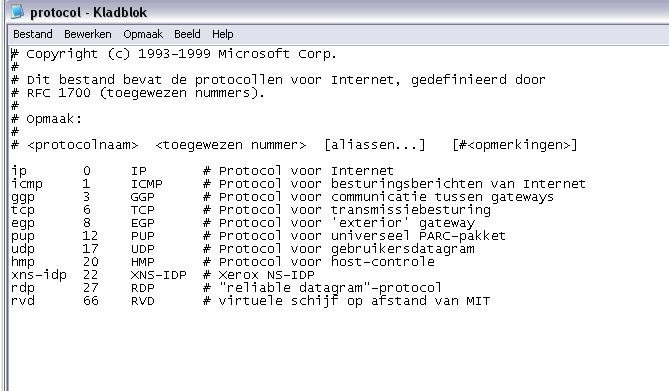The height and width of the screenshot is (391, 669).
Task: Click on the text 'RFC 1700'
Action: pos(58,93)
